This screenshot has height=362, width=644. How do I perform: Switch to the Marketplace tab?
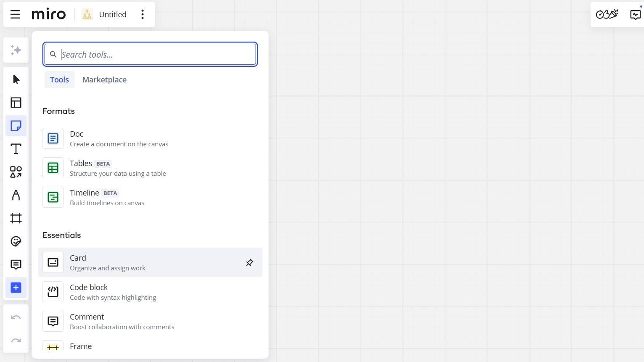(104, 79)
